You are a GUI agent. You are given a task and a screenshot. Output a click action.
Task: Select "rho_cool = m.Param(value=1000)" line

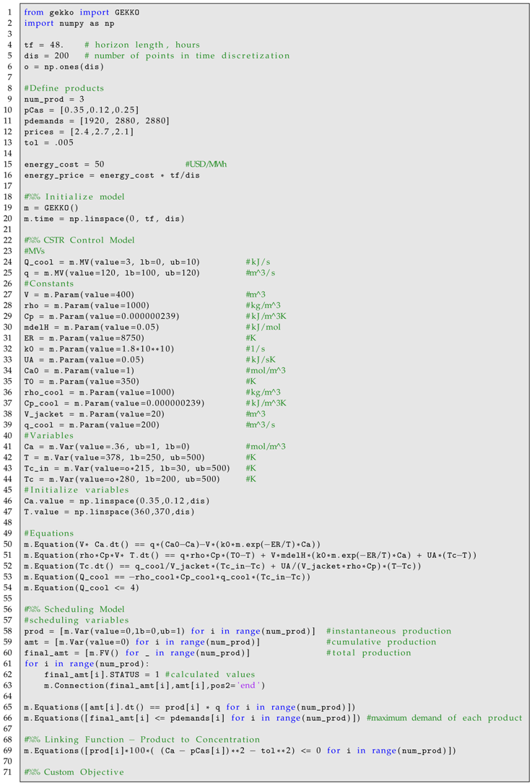(x=99, y=393)
